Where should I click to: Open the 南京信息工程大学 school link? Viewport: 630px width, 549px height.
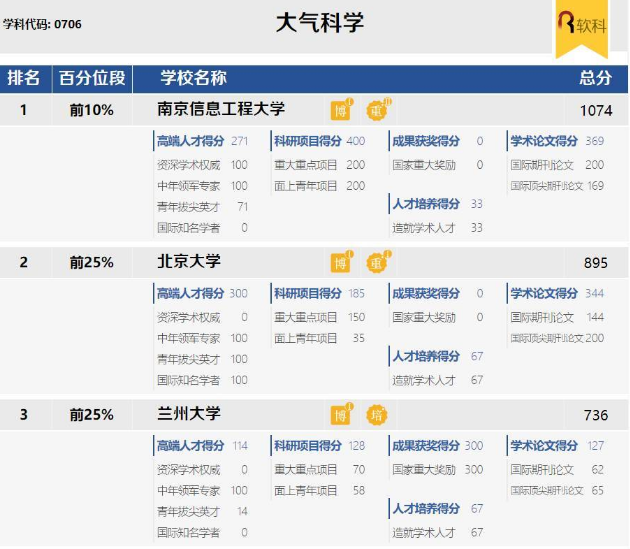(221, 109)
